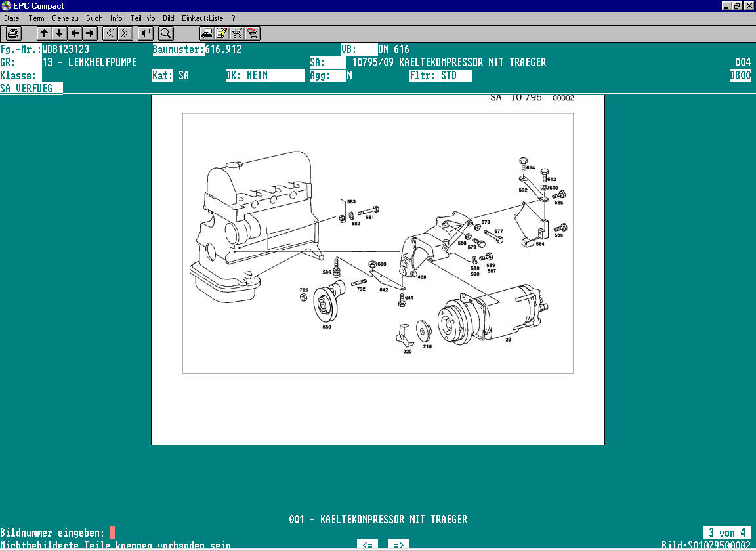Open the shopping cart icon
This screenshot has width=756, height=551.
click(237, 33)
